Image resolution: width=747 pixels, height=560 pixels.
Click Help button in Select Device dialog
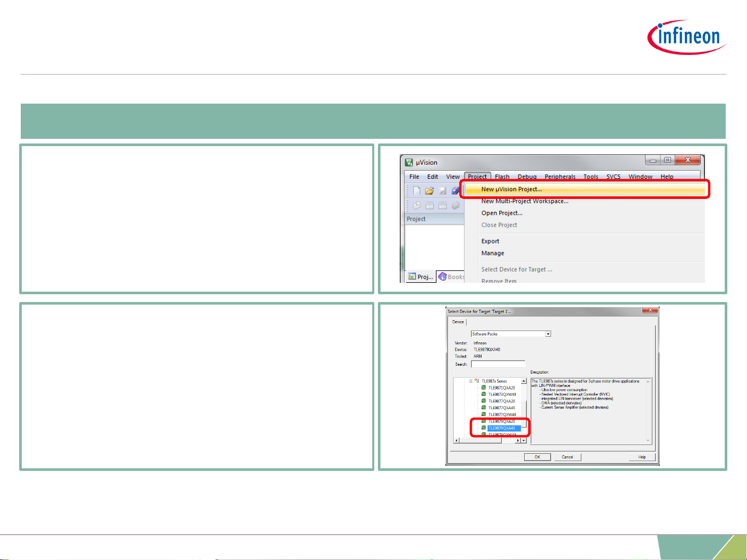pyautogui.click(x=642, y=457)
